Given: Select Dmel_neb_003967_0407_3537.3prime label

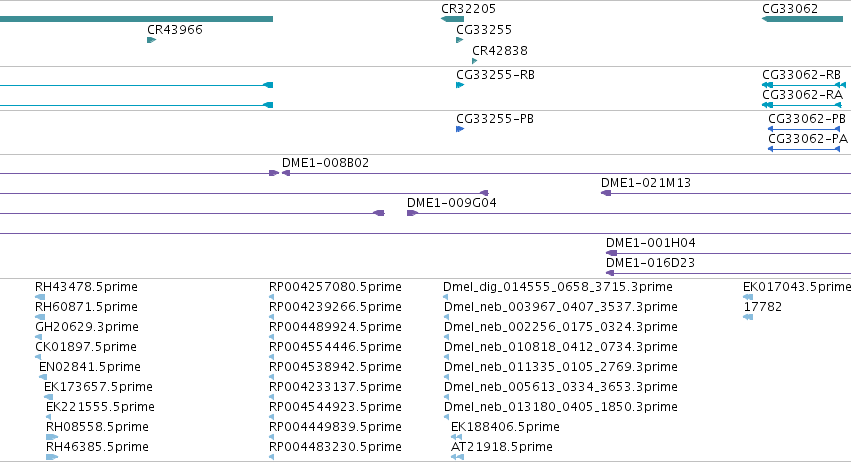Looking at the screenshot, I should (561, 307).
